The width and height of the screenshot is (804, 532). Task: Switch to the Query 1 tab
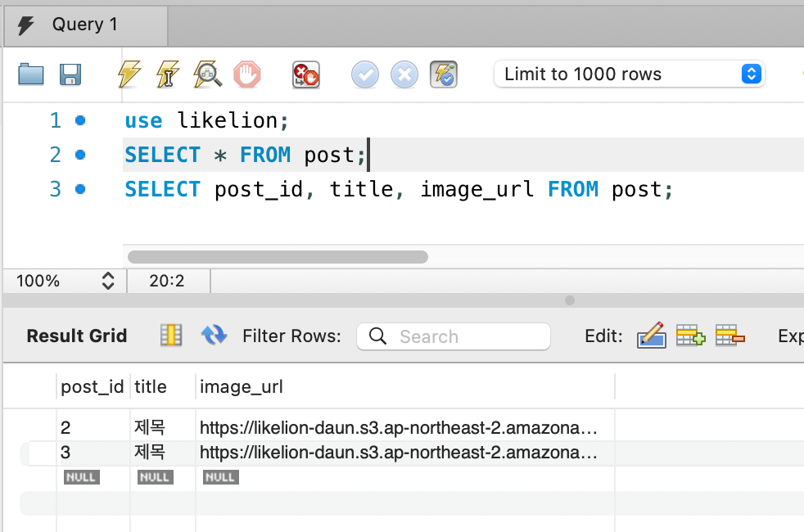tap(86, 25)
